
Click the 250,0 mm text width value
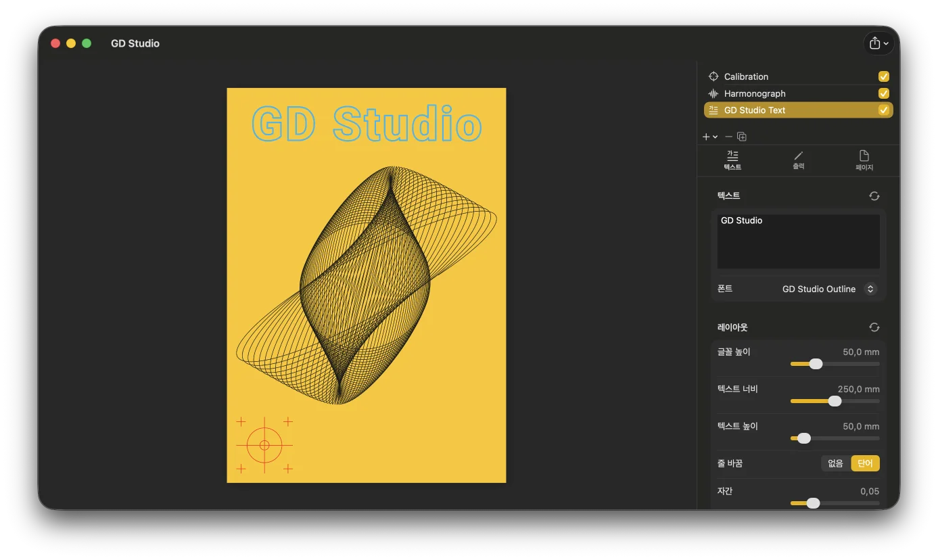(858, 390)
